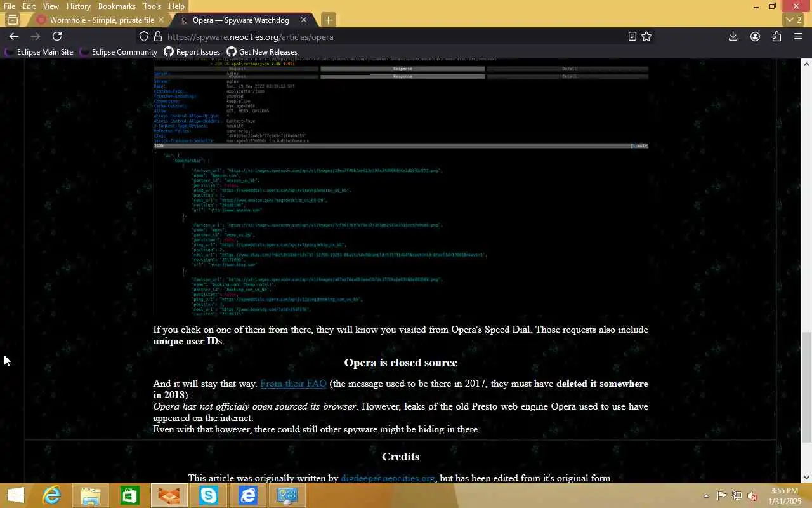Show hidden system tray icons
This screenshot has width=812, height=508.
706,496
